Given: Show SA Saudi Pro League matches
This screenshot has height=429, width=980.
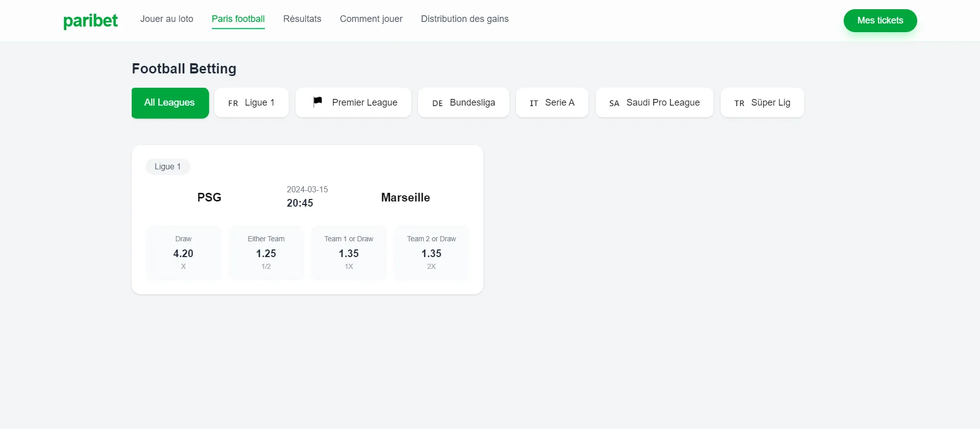Looking at the screenshot, I should [654, 103].
